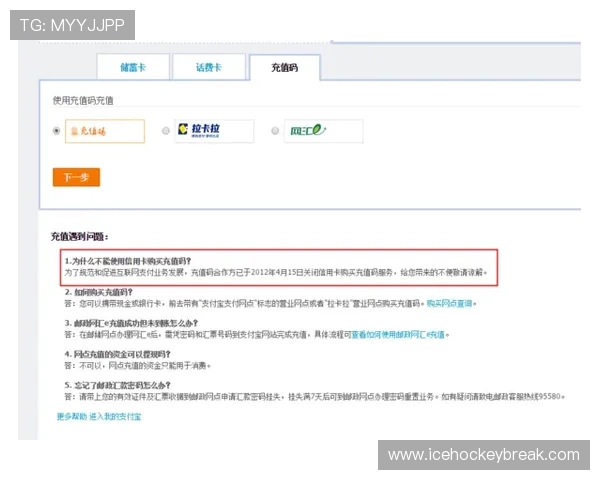This screenshot has height=480, width=600.
Task: Open the 更多帮助 link
Action: (72, 416)
